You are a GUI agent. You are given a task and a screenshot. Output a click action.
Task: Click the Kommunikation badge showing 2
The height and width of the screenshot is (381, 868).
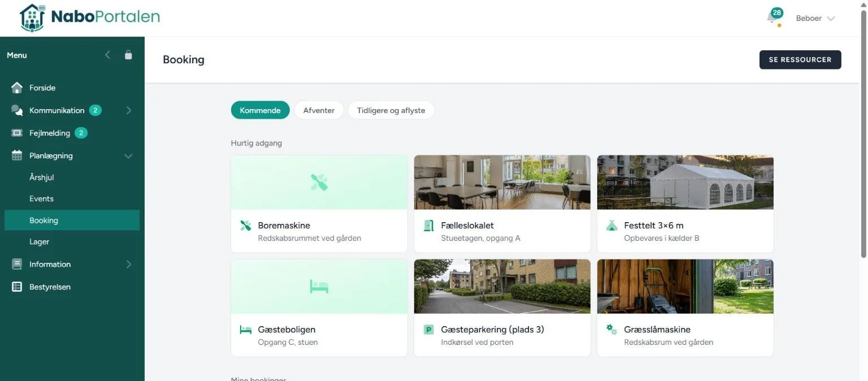pos(96,110)
